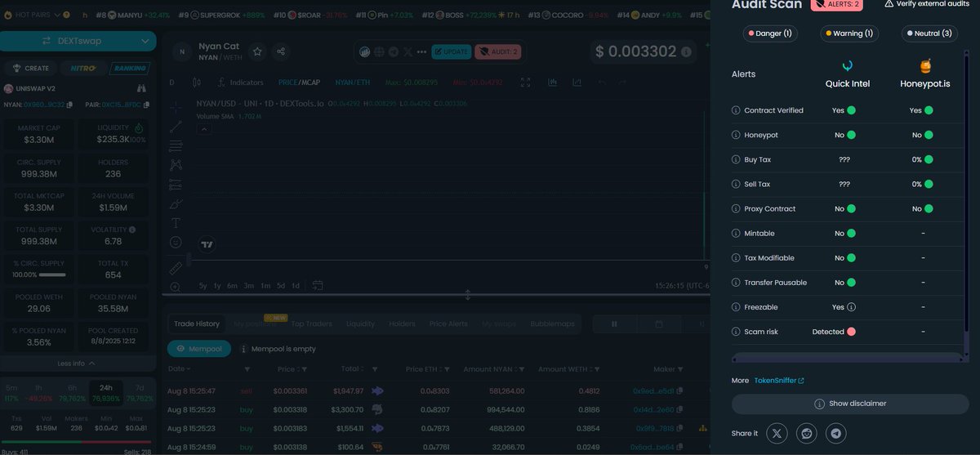Select the 24h stats period
Screen dimensions: 980x455
click(x=105, y=393)
